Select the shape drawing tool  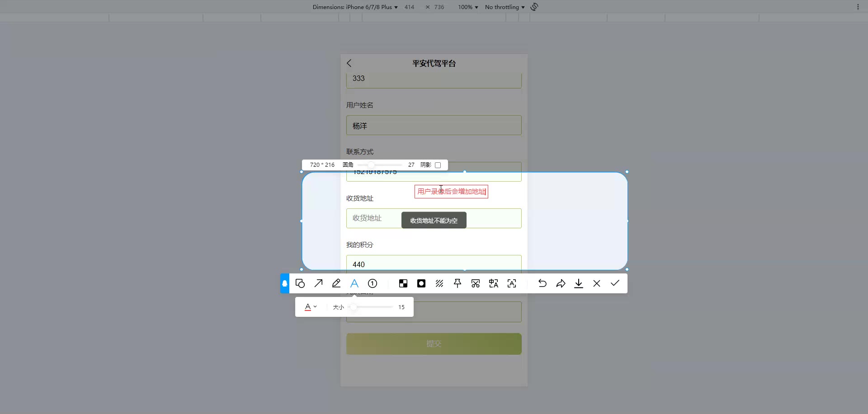tap(300, 283)
